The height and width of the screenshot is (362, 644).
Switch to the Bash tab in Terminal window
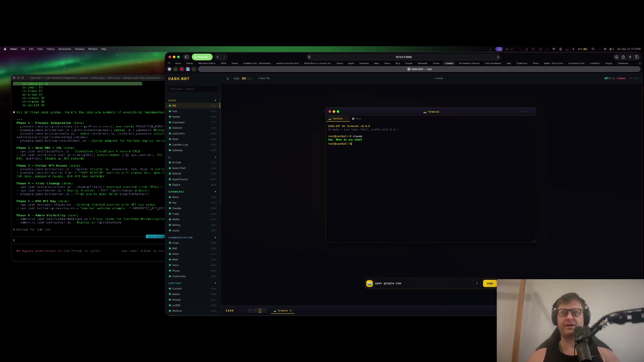point(358,119)
